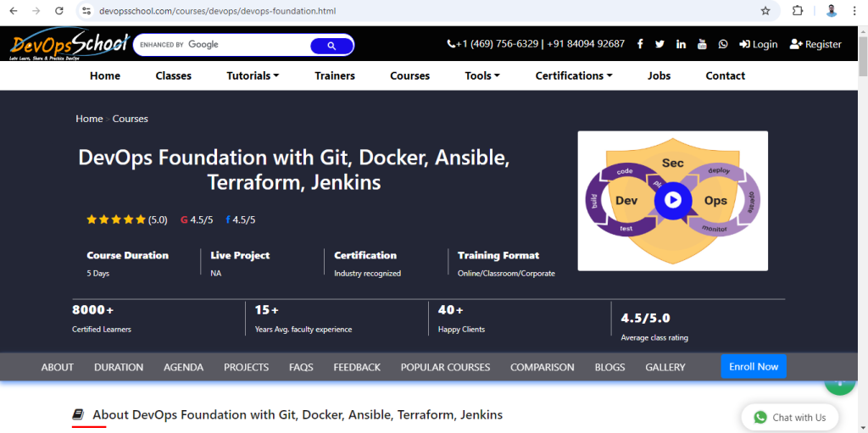
Task: Click the Register link
Action: tap(815, 44)
